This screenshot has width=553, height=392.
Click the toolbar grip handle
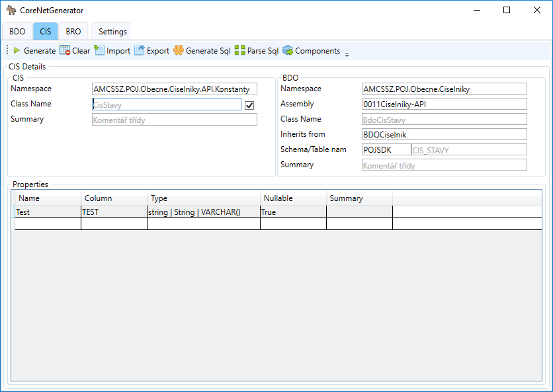7,50
